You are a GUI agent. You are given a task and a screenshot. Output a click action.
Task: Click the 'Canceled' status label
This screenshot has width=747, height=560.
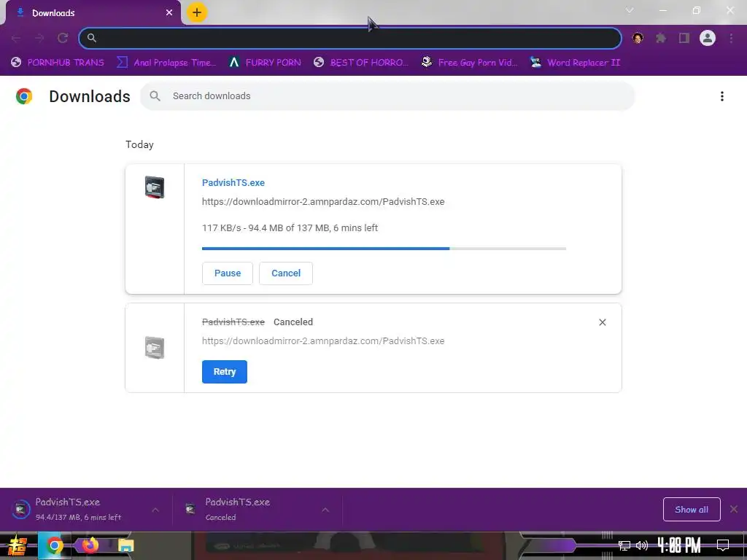(x=293, y=322)
